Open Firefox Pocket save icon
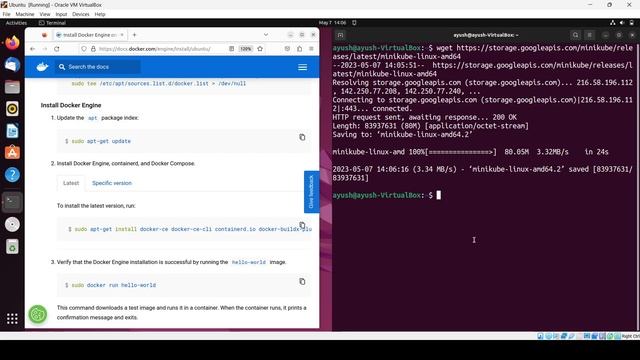 pos(287,49)
